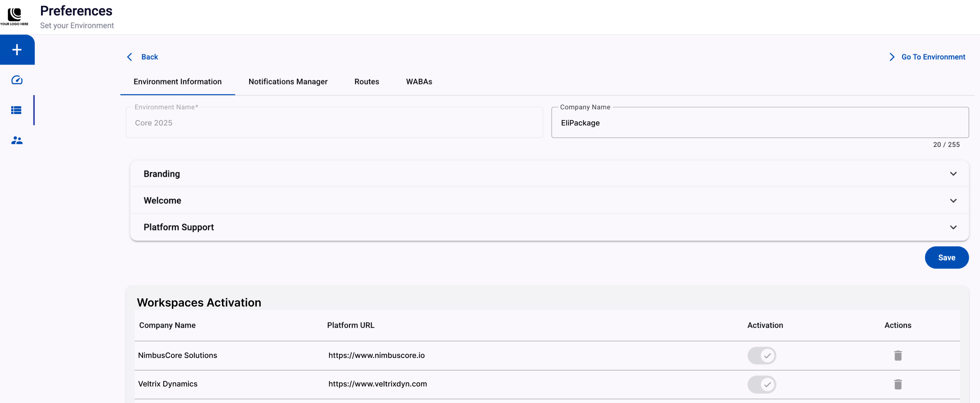The width and height of the screenshot is (980, 403).
Task: Delete the NimbusCore Solutions workspace
Action: click(898, 356)
